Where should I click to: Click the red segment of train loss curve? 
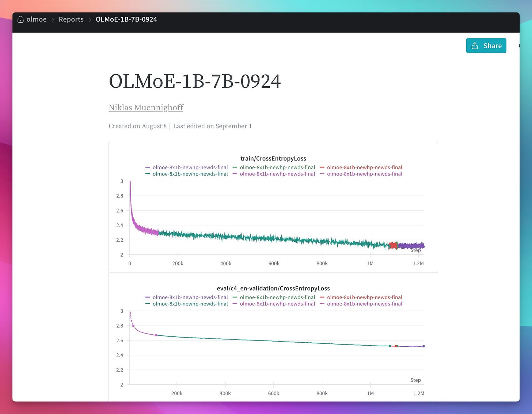(393, 245)
